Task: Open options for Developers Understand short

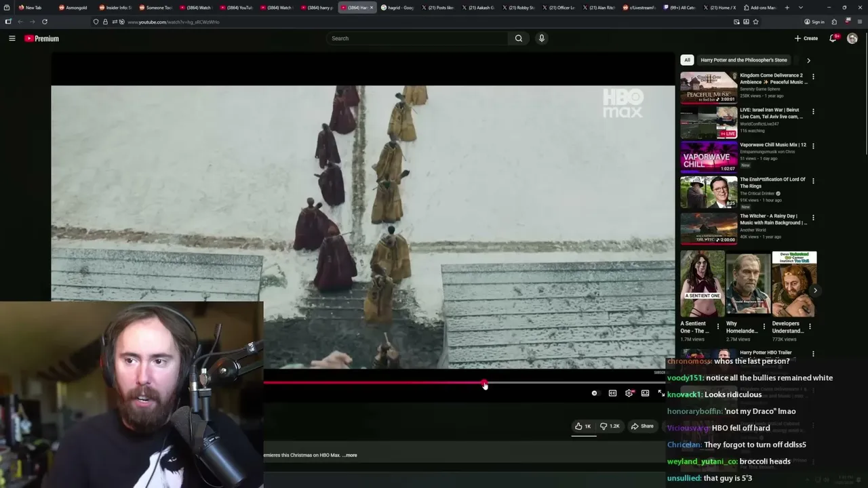Action: pos(810,326)
